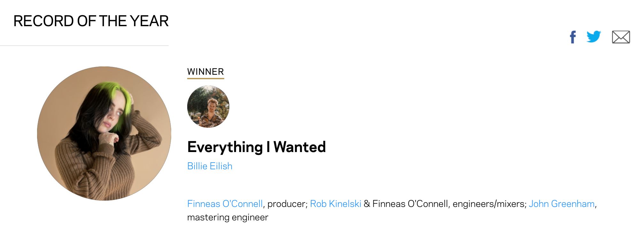Follow the John Greenham link

562,204
